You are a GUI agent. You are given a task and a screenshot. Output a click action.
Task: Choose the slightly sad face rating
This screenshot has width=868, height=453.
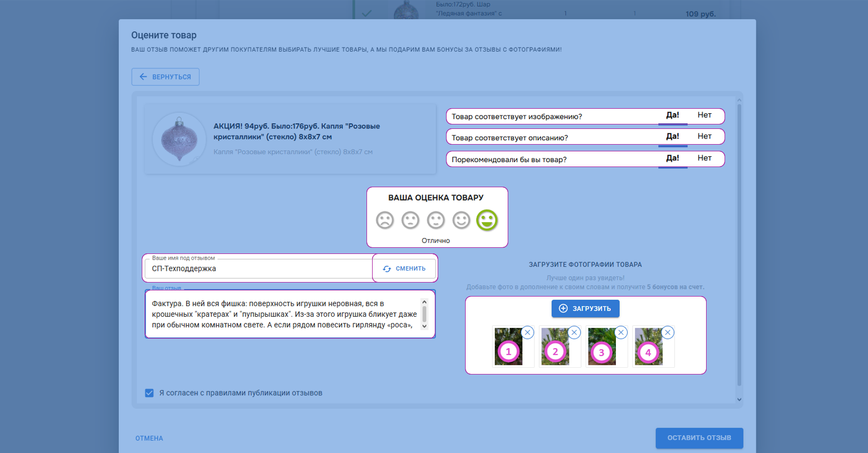tap(410, 220)
